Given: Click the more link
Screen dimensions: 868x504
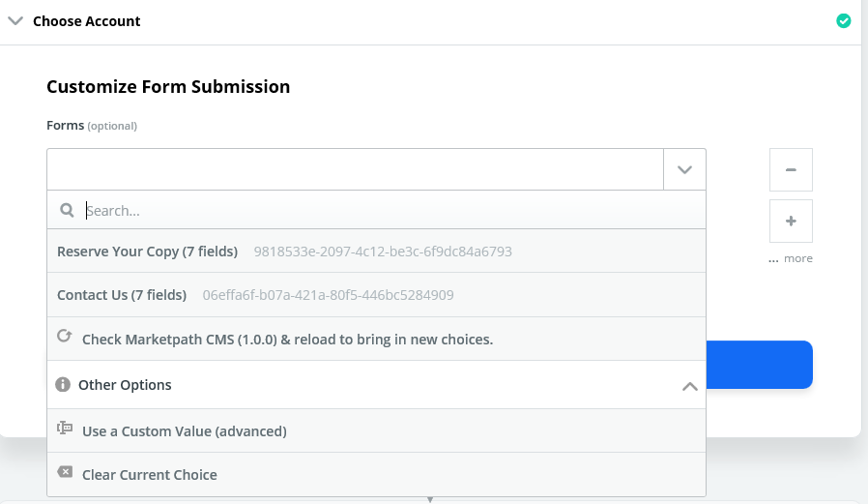Looking at the screenshot, I should pyautogui.click(x=791, y=258).
